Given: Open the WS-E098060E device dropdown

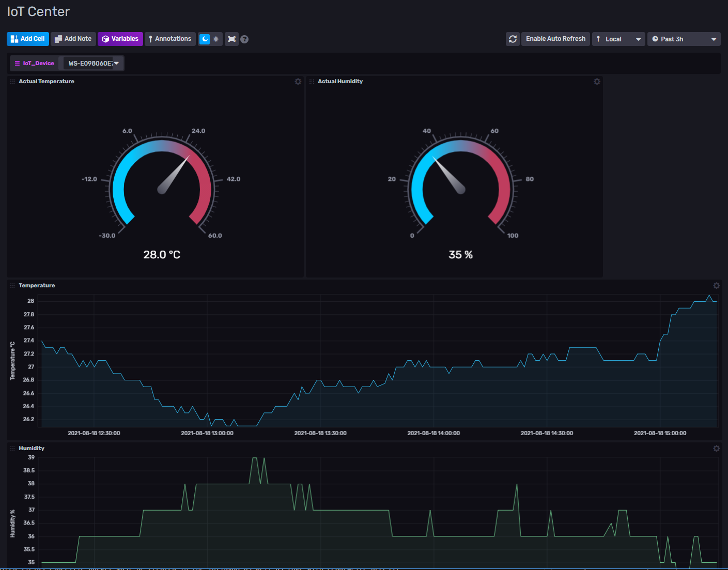Looking at the screenshot, I should [93, 63].
